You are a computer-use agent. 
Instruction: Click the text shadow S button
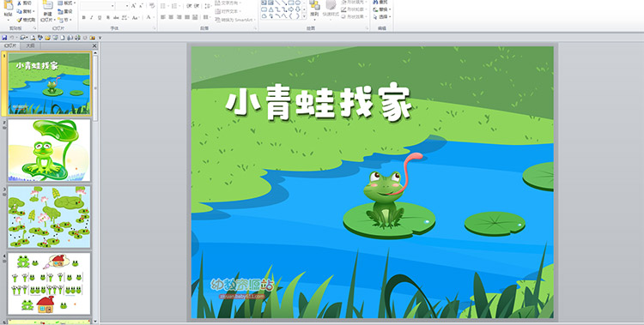click(x=108, y=18)
